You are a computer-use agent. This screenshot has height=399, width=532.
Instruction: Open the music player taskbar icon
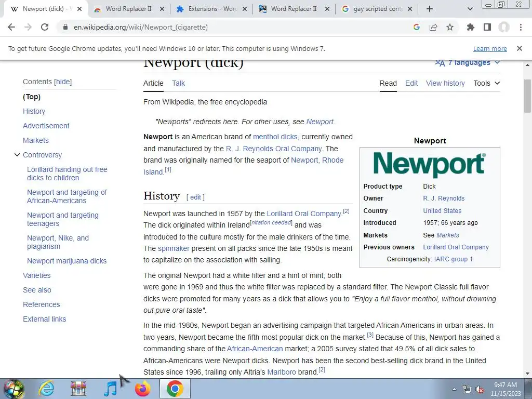click(110, 389)
